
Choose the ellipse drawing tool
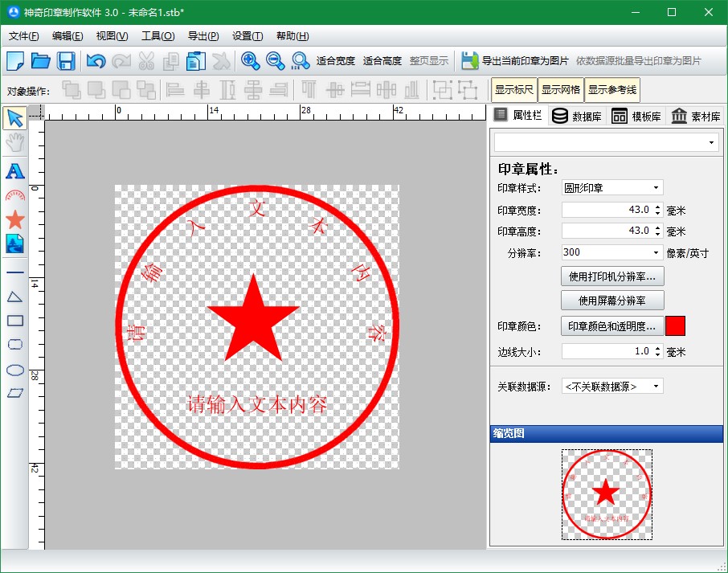click(14, 370)
